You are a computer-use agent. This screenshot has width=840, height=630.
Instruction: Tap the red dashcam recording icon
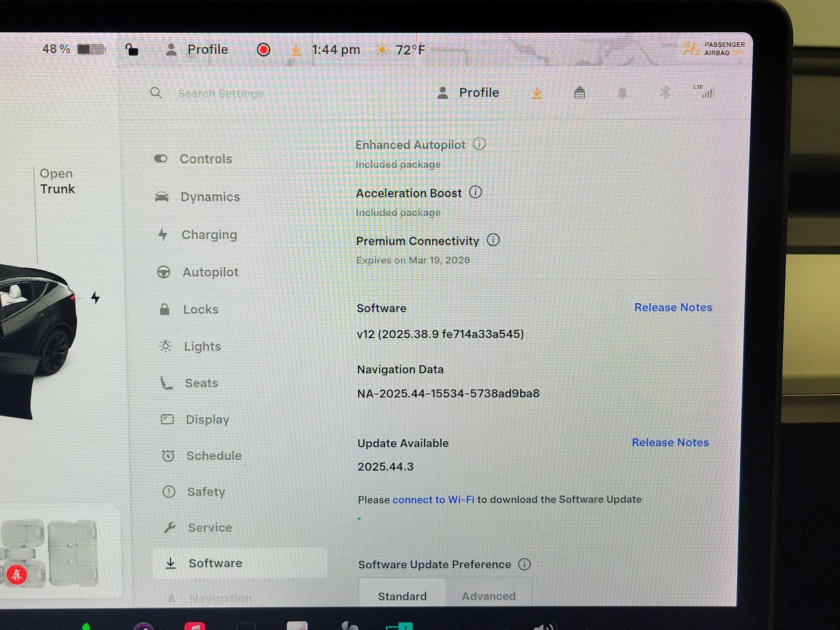263,50
